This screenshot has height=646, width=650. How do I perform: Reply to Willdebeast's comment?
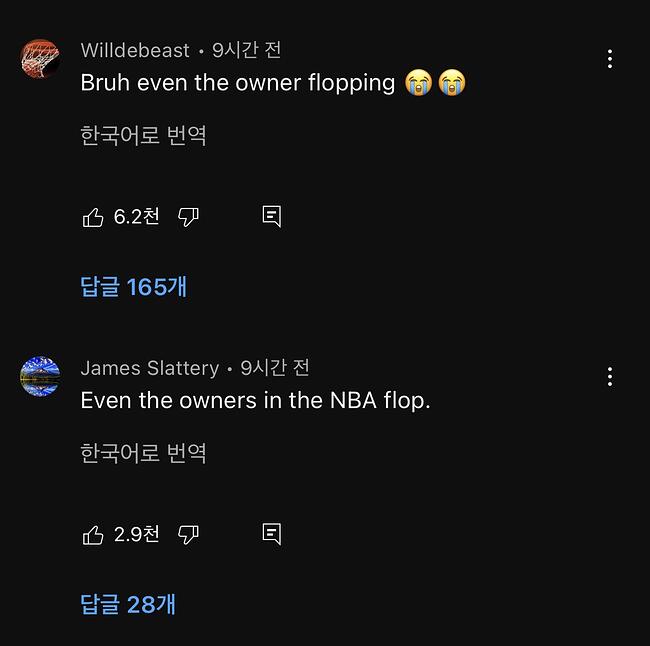click(271, 216)
